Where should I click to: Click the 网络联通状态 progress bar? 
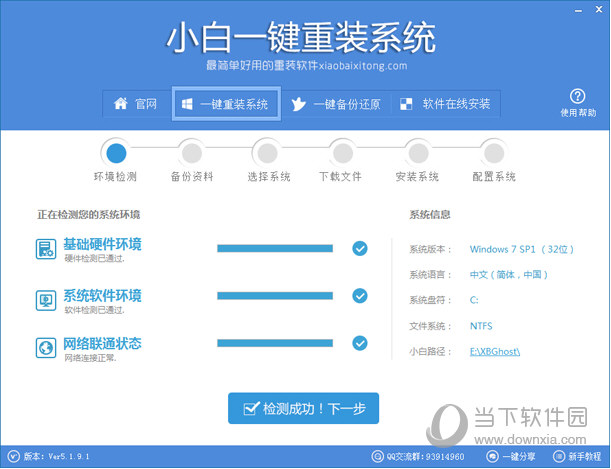[x=275, y=343]
